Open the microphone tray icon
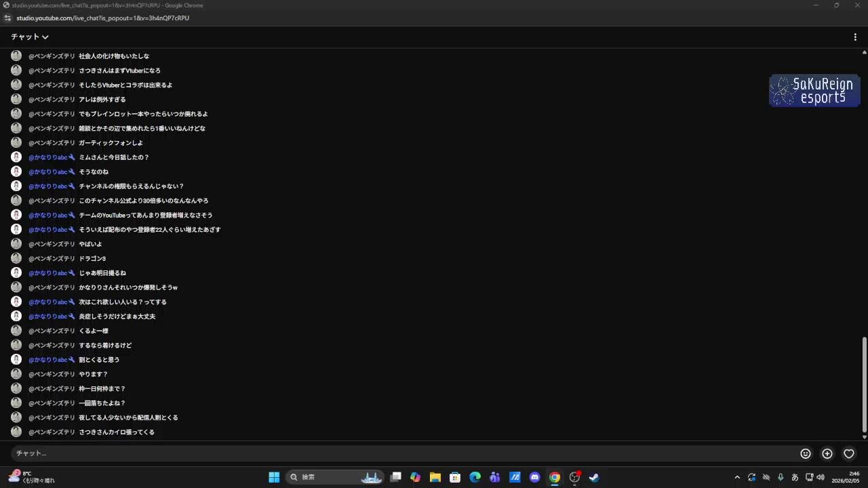 [781, 477]
